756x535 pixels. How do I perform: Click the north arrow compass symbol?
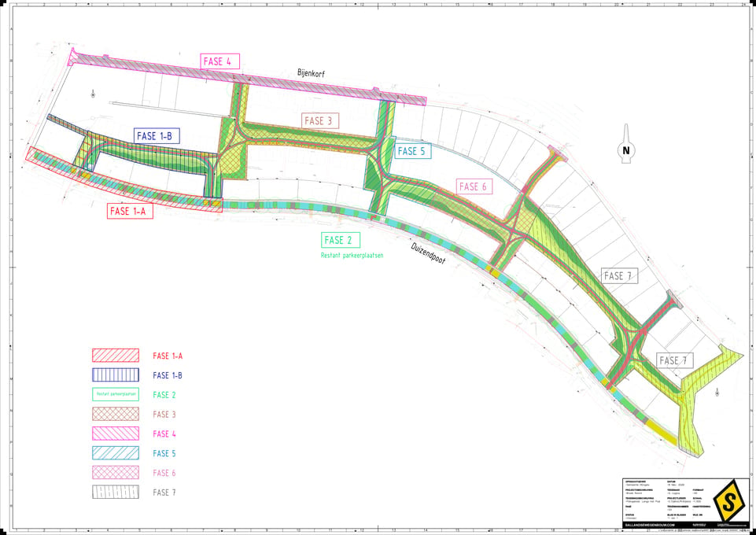click(626, 144)
